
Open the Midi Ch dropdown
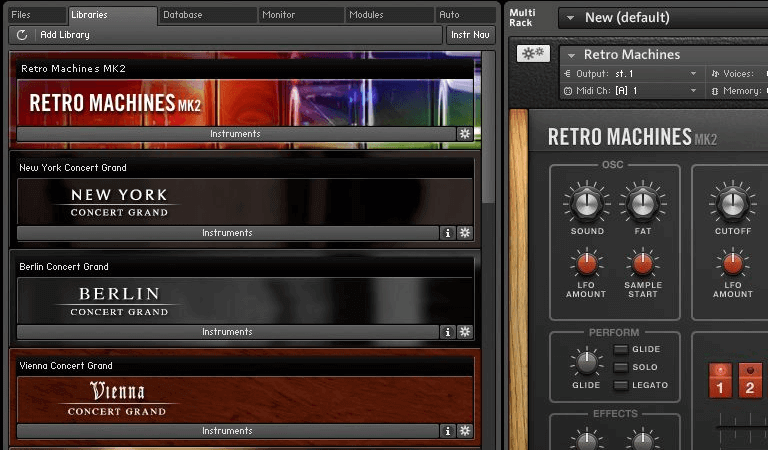tap(693, 91)
